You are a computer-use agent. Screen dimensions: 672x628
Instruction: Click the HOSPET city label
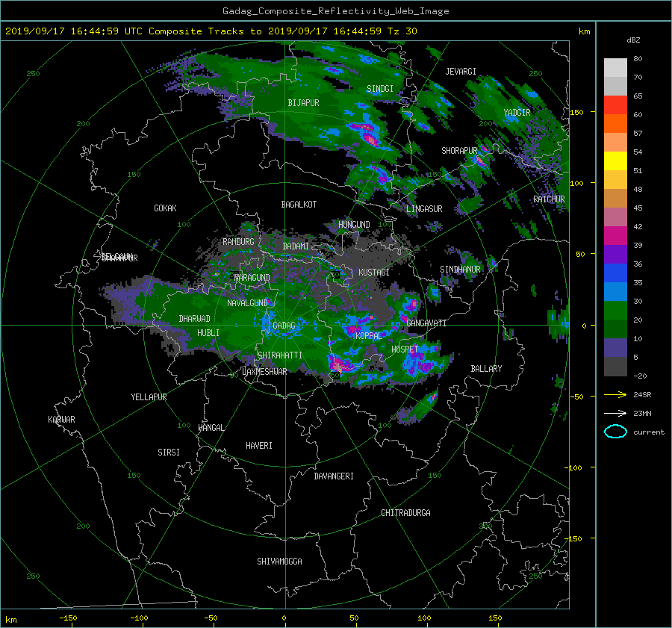point(405,349)
